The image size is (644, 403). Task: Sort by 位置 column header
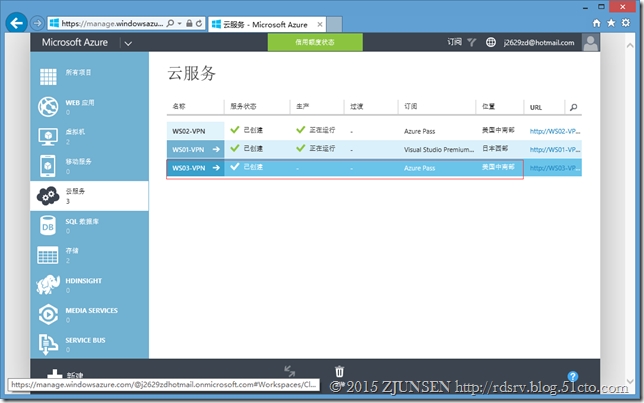tap(500, 106)
